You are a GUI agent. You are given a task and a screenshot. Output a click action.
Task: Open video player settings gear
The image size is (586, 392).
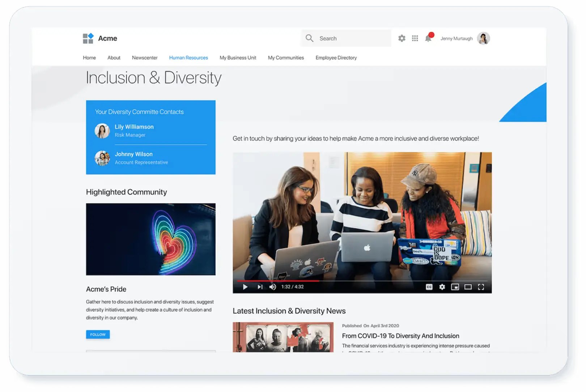pyautogui.click(x=442, y=287)
